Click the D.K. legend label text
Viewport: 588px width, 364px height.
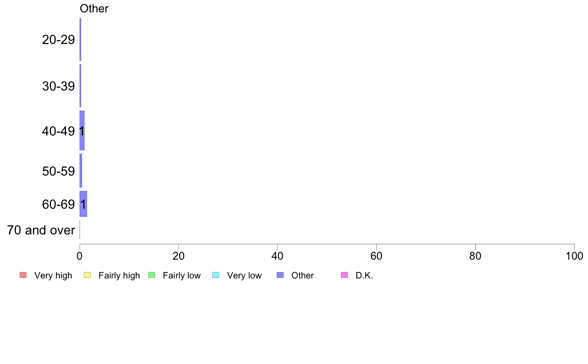pos(364,275)
